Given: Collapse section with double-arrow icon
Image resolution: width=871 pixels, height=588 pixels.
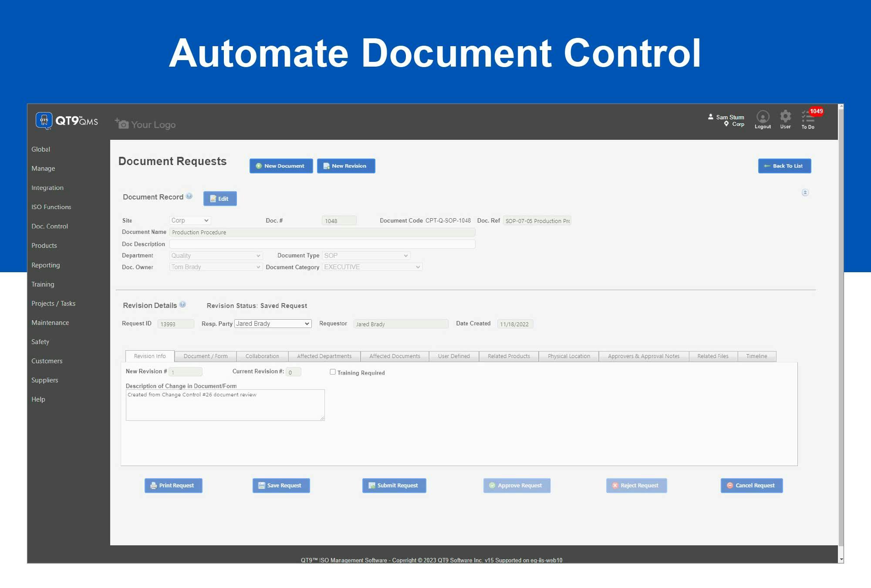Looking at the screenshot, I should [x=805, y=193].
